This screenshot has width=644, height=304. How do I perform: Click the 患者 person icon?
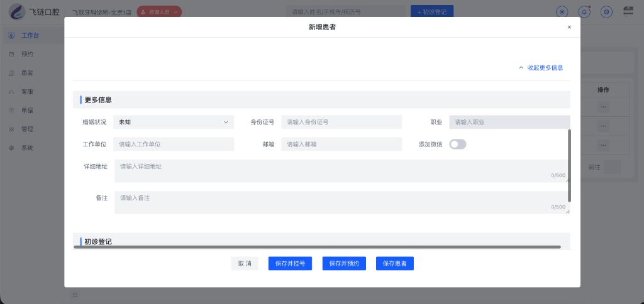point(11,73)
